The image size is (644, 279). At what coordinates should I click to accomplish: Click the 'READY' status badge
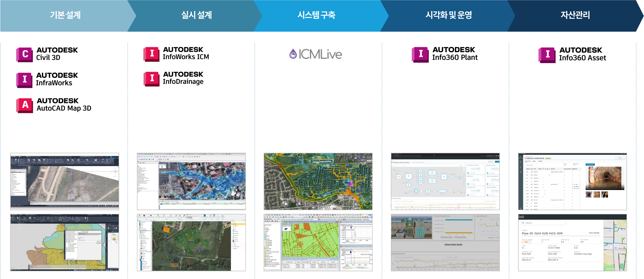coord(548,158)
